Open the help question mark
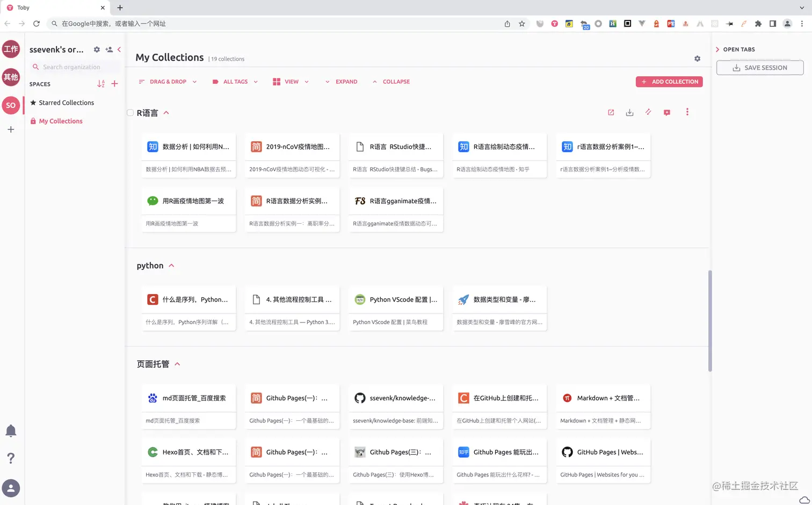 11,458
